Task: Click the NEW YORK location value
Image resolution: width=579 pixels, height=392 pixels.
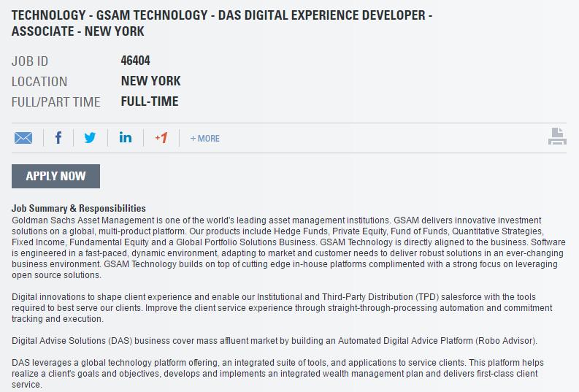Action: pos(150,81)
